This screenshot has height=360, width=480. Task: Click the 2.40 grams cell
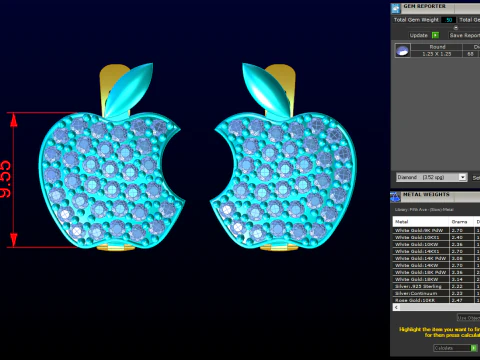pyautogui.click(x=462, y=237)
